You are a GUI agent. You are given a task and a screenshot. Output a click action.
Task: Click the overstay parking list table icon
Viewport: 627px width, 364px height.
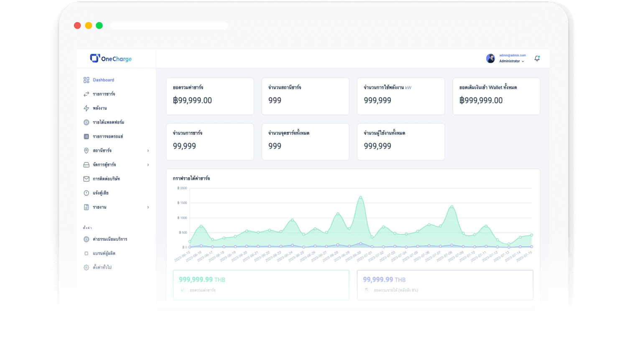(x=87, y=136)
